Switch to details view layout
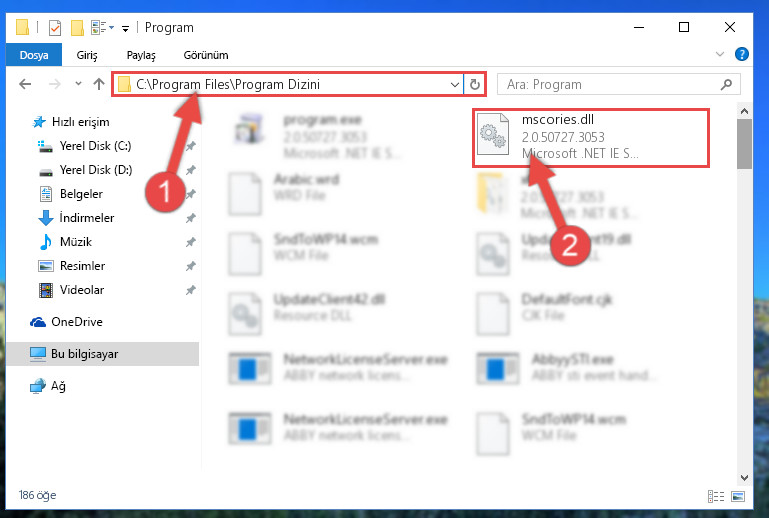Image resolution: width=769 pixels, height=518 pixels. point(716,496)
